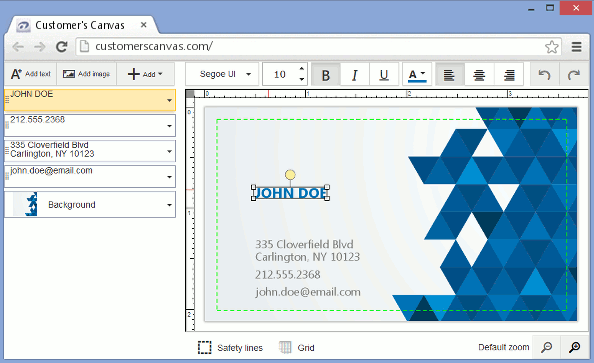Align text to the right
Image resolution: width=594 pixels, height=363 pixels.
click(x=509, y=75)
